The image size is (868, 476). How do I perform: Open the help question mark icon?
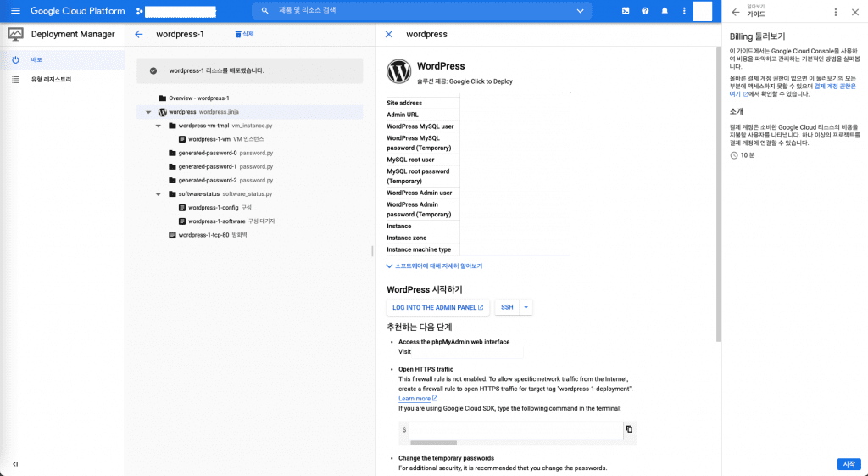[x=645, y=11]
